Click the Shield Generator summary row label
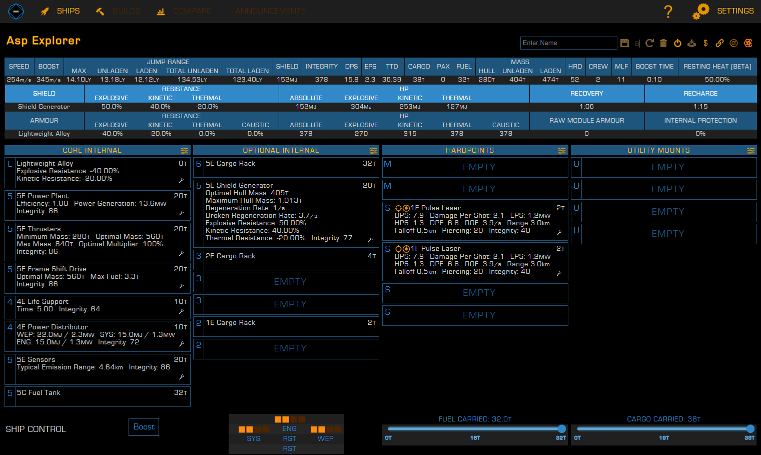Screen dimensions: 761x455 point(44,107)
